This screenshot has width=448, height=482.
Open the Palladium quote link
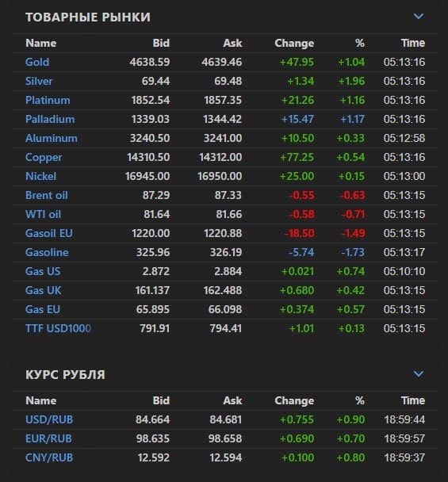coord(50,119)
